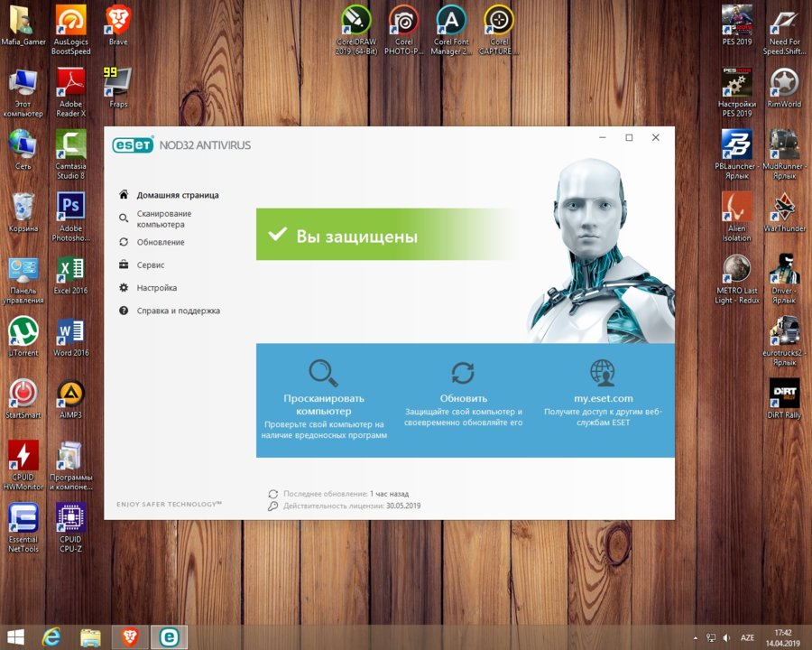The image size is (812, 650).
Task: Select the PBLauncher shortcut on desktop
Action: tap(737, 154)
